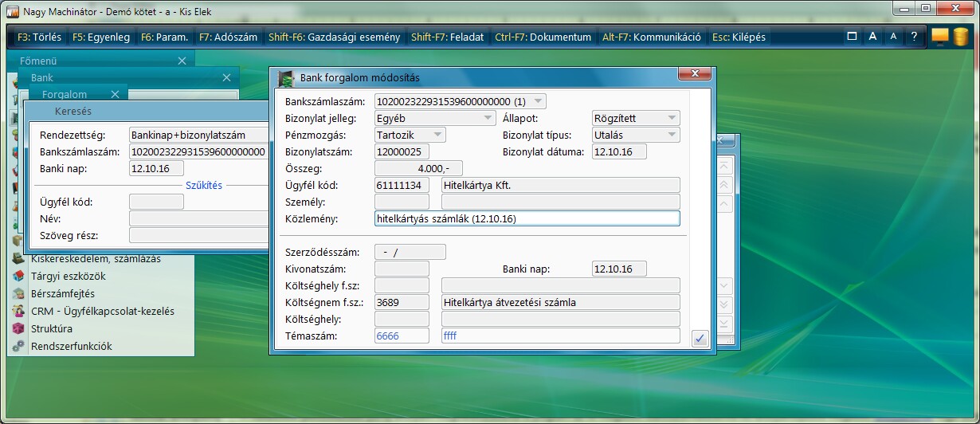Close the Forgalom panel
This screenshot has width=980, height=424.
(x=116, y=94)
